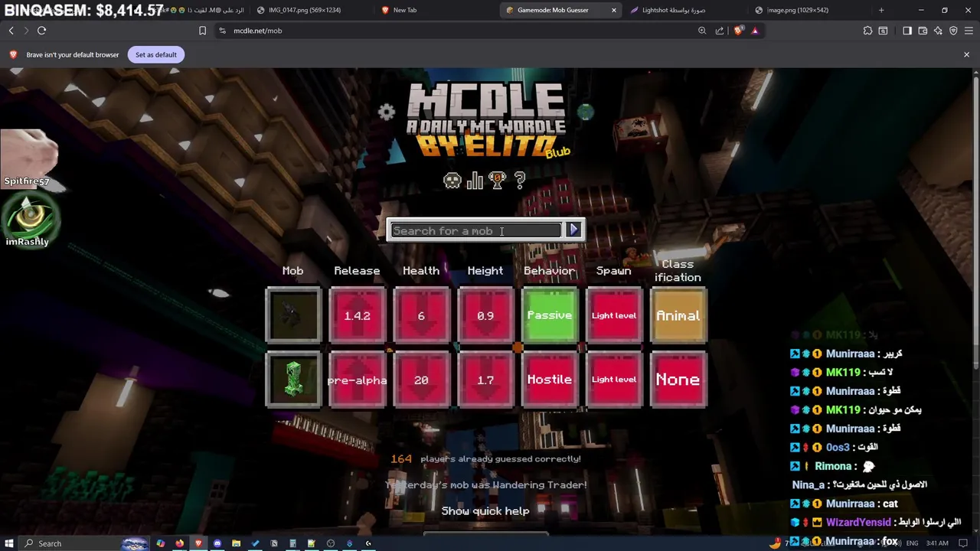The image size is (980, 551).
Task: Go back with browser back arrow
Action: click(x=11, y=31)
